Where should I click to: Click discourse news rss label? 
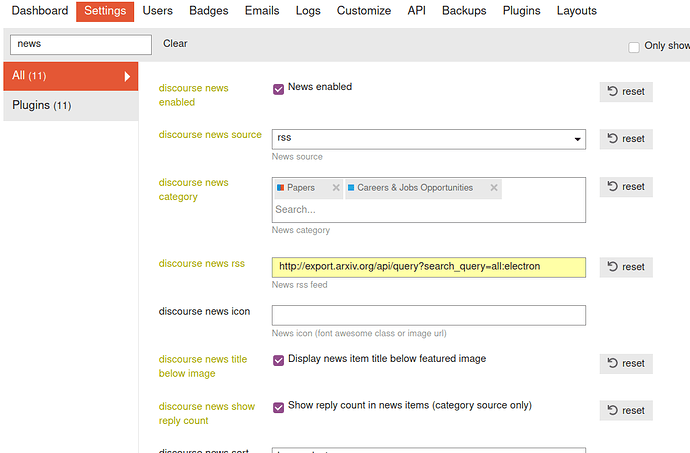point(202,264)
